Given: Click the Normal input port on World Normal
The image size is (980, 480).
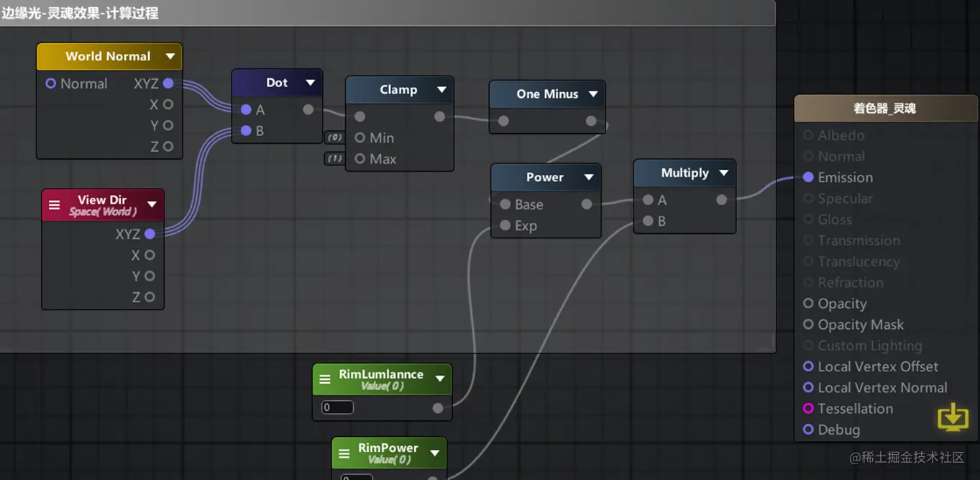Looking at the screenshot, I should [50, 83].
